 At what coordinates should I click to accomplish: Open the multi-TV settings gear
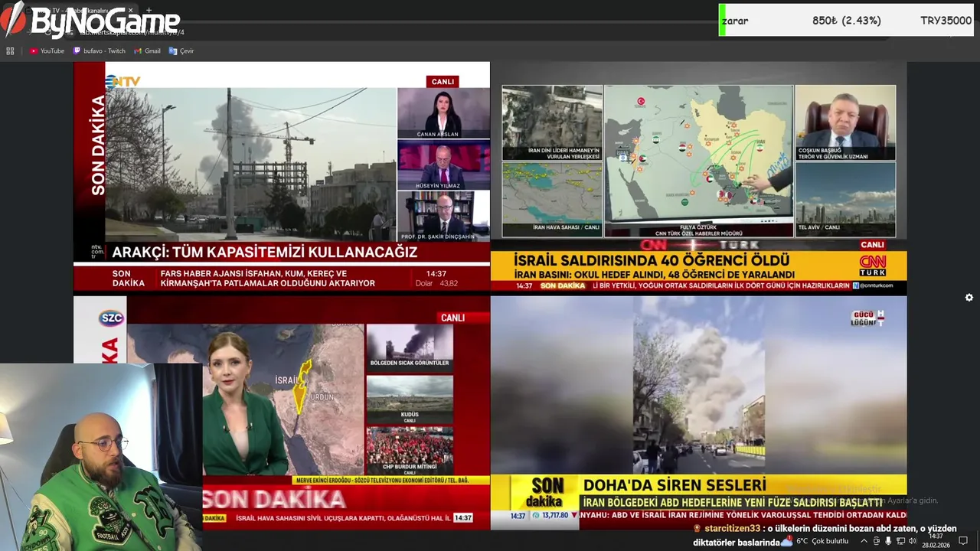click(969, 298)
